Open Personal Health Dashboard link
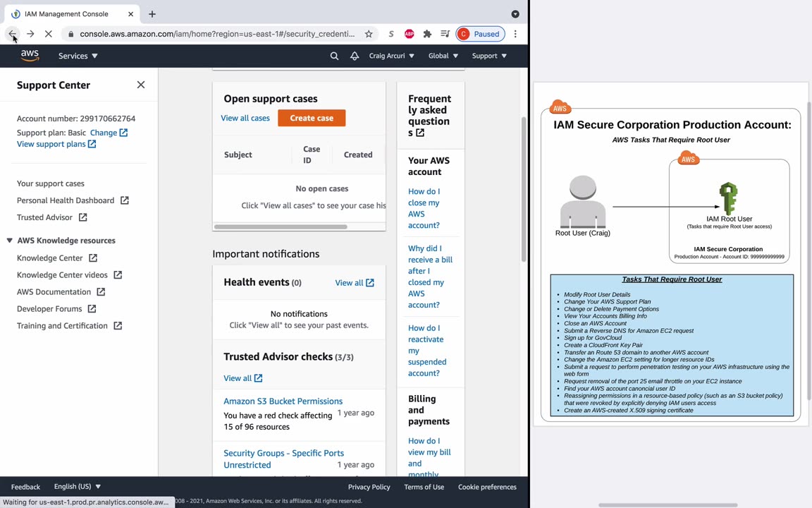The width and height of the screenshot is (812, 508). [73, 200]
